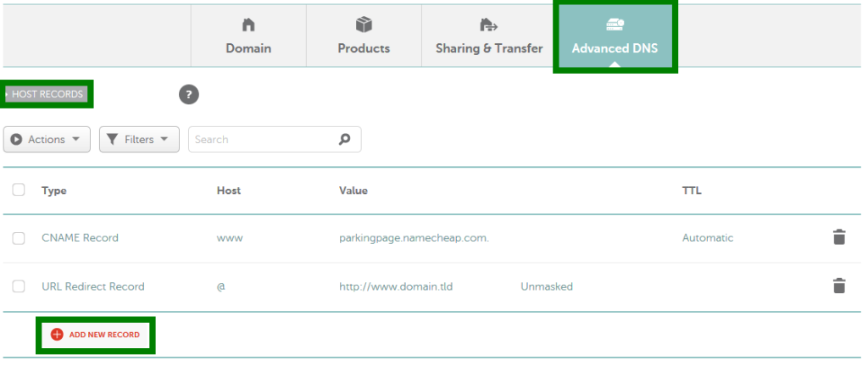The height and width of the screenshot is (366, 868).
Task: Click the Automatic TTL value for CNAME
Action: [x=708, y=238]
